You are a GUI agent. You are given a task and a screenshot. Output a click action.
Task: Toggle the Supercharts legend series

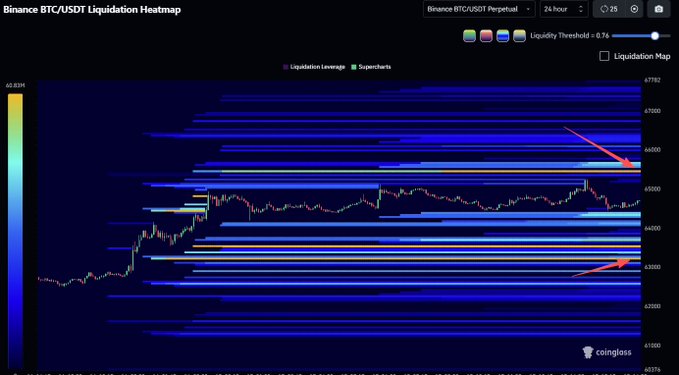[x=371, y=67]
